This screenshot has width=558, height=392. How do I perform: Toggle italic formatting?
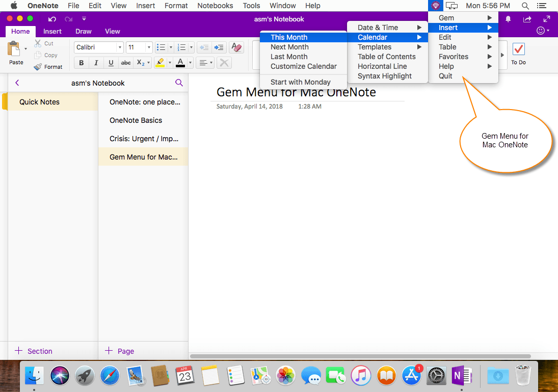pyautogui.click(x=96, y=63)
